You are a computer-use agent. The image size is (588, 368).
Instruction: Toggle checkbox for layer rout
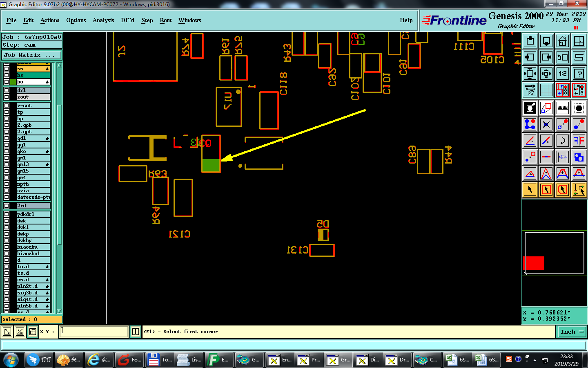(x=7, y=97)
